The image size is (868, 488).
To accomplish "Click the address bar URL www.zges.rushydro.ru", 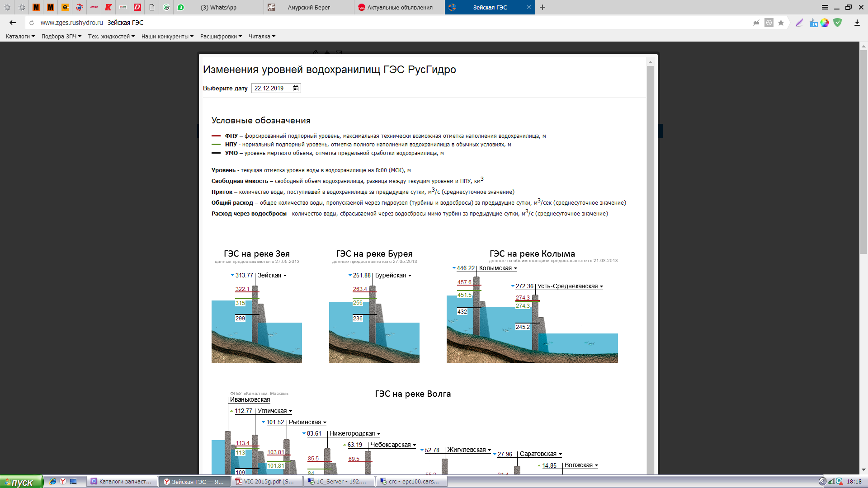I will point(72,23).
